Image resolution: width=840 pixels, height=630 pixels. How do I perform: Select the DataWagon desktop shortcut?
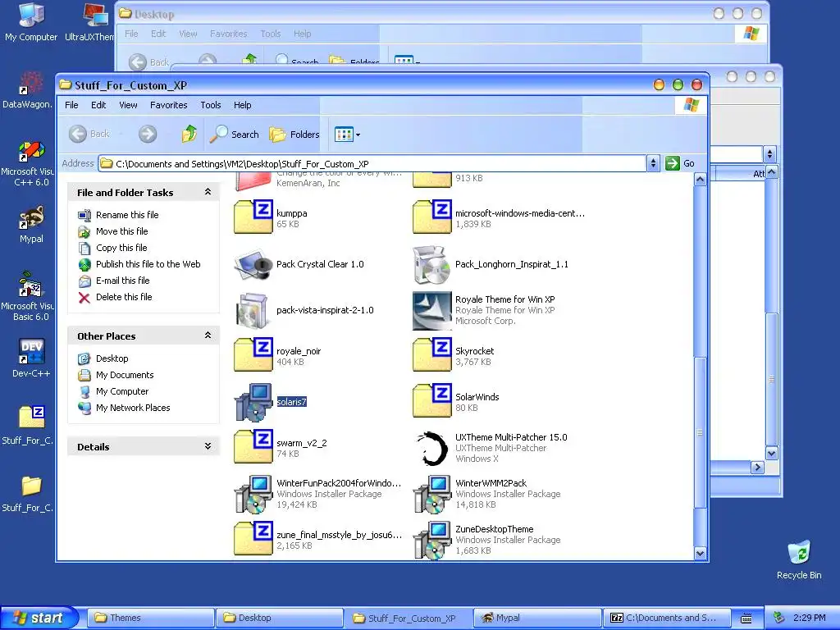tap(28, 89)
